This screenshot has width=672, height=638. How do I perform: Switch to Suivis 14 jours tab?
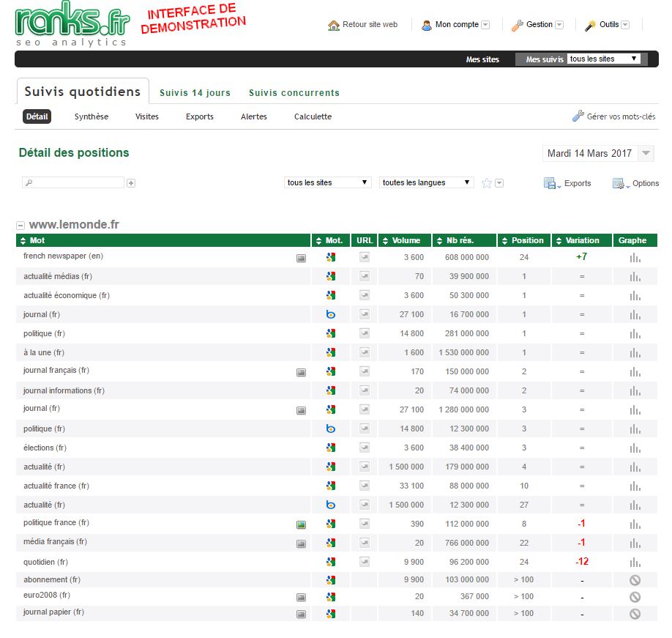pos(195,92)
